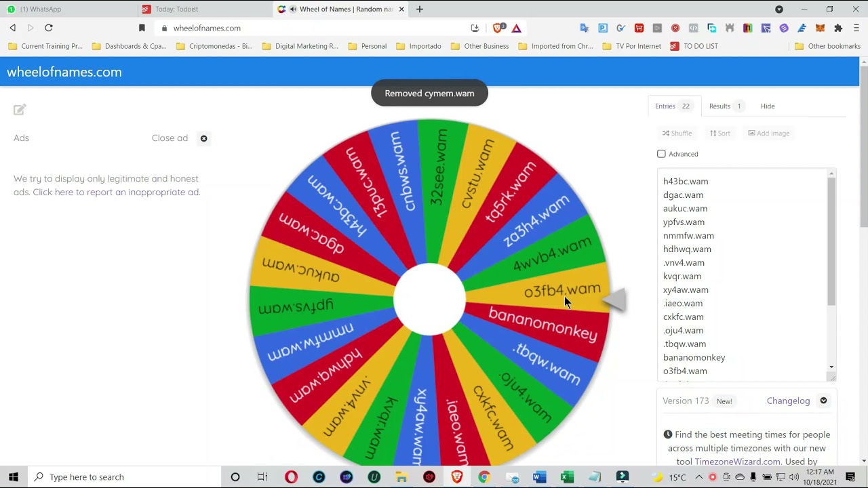Go back in browser history
Screen dimensions: 868x488
click(12, 28)
